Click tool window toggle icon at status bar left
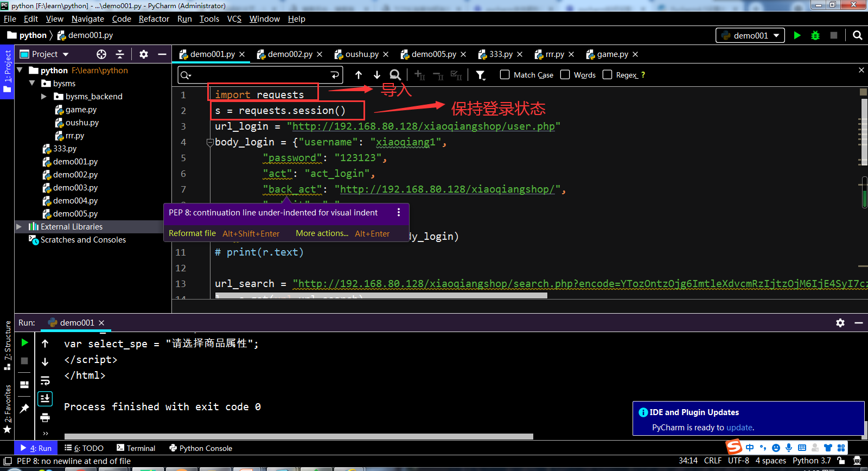The width and height of the screenshot is (868, 471). tap(8, 461)
